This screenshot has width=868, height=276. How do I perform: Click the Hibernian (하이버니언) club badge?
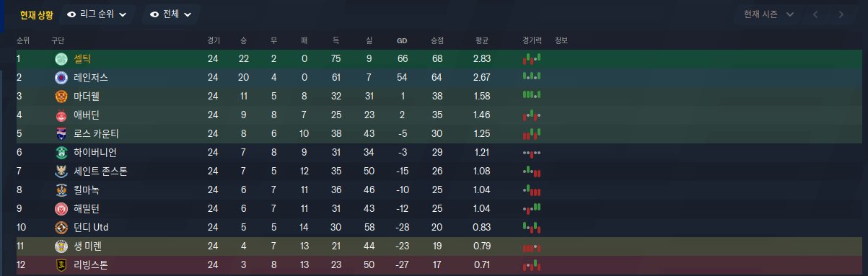61,152
